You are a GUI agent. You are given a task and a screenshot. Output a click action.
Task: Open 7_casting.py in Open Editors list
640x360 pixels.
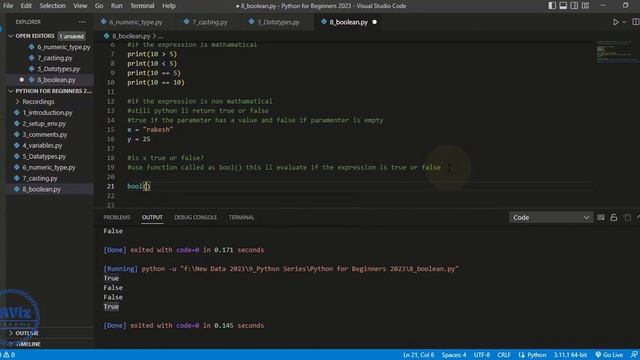coord(54,58)
